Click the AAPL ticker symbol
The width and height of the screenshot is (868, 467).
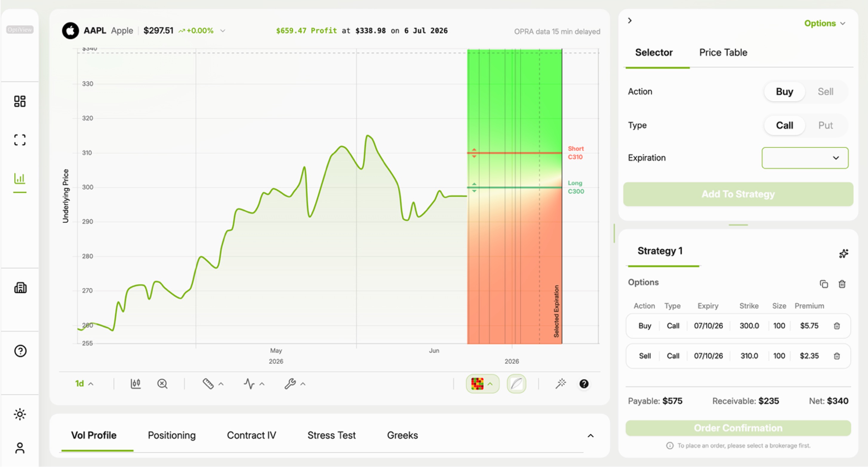pyautogui.click(x=95, y=31)
